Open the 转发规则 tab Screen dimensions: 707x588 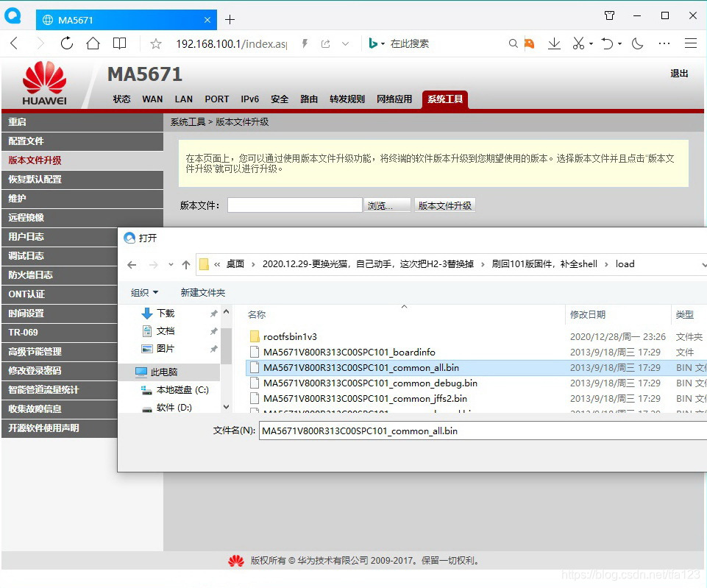(x=347, y=99)
